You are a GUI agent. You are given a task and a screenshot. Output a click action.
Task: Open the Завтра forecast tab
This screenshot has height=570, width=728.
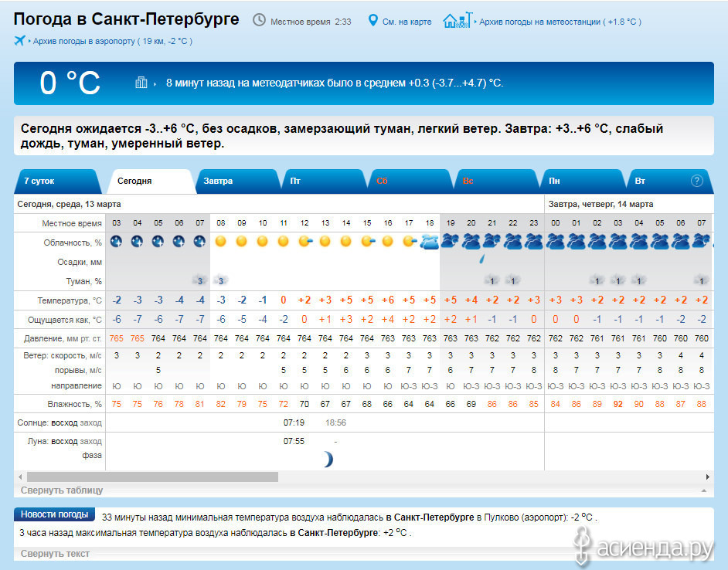point(236,181)
